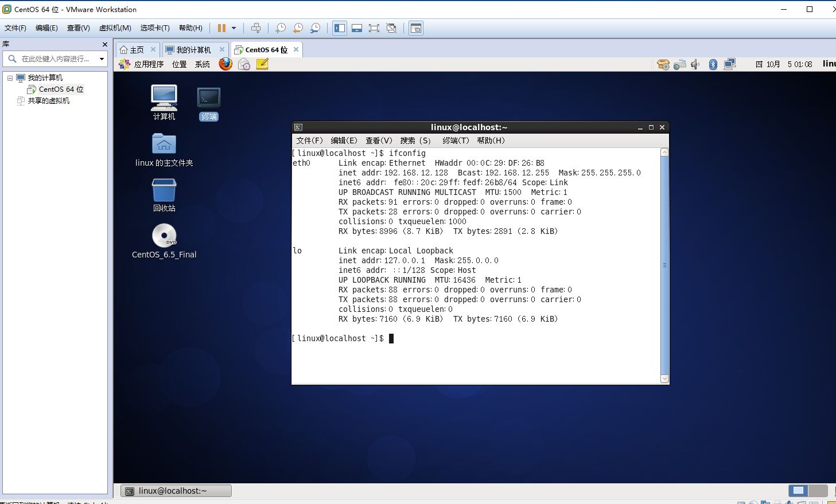Open terminal 帮助(H) menu
The width and height of the screenshot is (836, 504).
pos(491,140)
